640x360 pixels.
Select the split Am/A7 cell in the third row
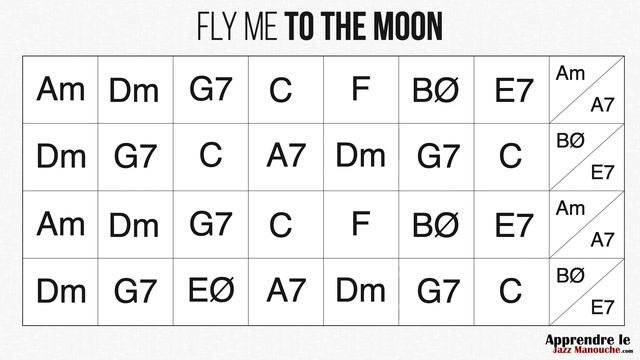pyautogui.click(x=587, y=224)
